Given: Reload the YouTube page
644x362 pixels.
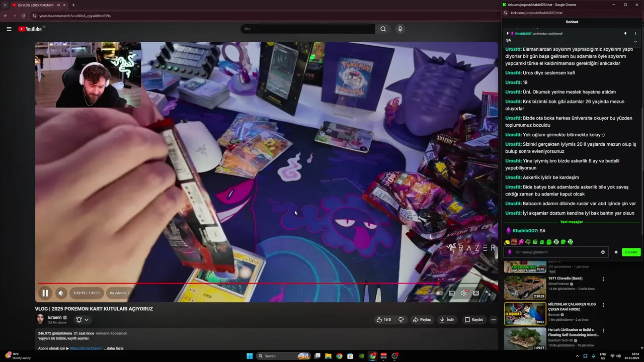Looking at the screenshot, I should [x=24, y=16].
